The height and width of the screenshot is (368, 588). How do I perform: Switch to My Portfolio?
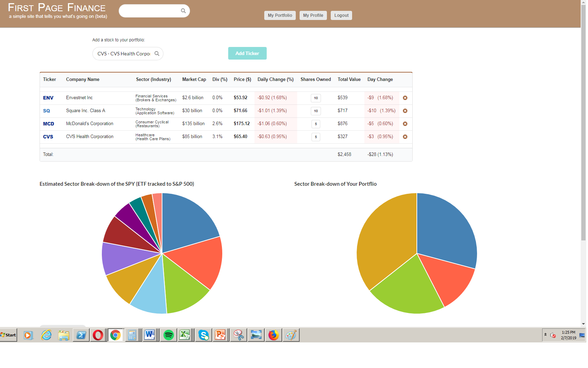point(280,15)
